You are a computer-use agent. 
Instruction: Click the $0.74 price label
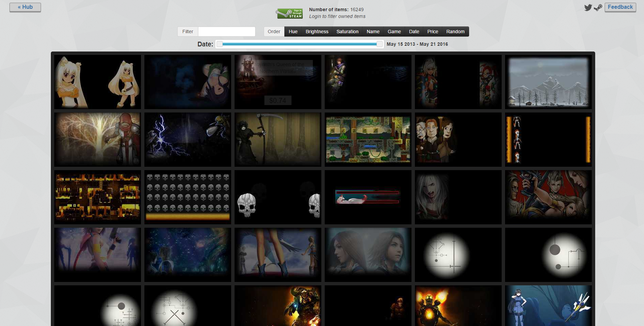click(x=278, y=100)
